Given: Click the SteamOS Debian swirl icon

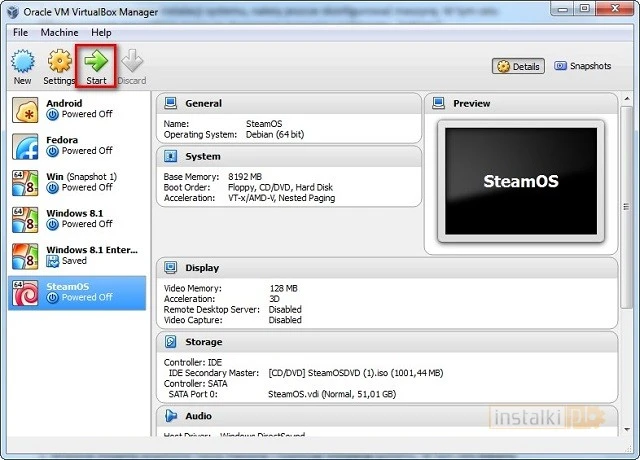Looking at the screenshot, I should [x=25, y=293].
